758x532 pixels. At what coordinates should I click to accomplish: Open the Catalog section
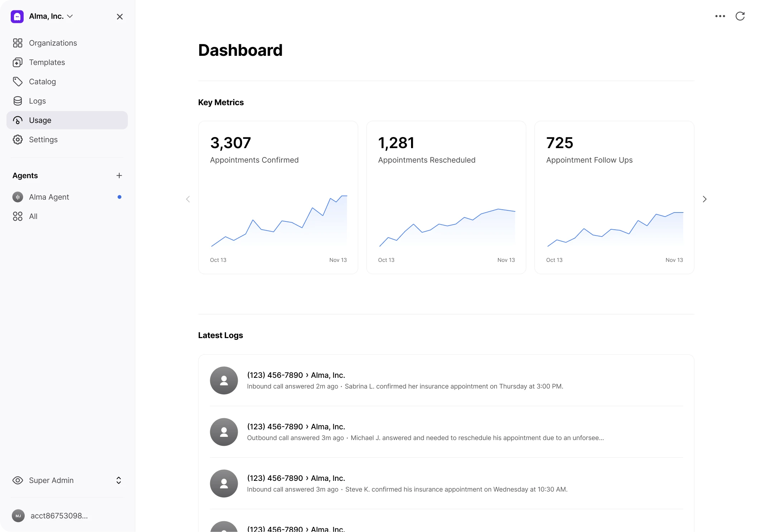(x=67, y=82)
